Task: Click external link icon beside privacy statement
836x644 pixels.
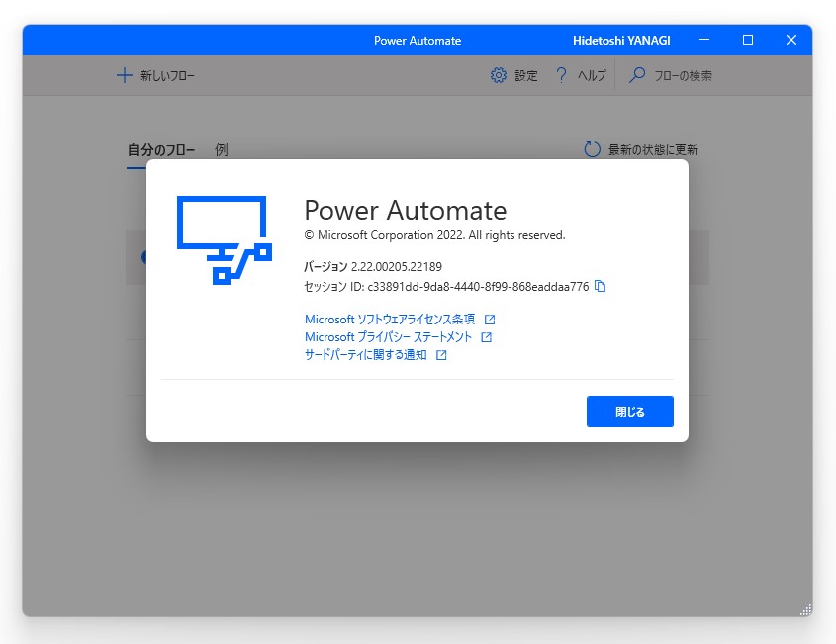Action: (x=486, y=337)
